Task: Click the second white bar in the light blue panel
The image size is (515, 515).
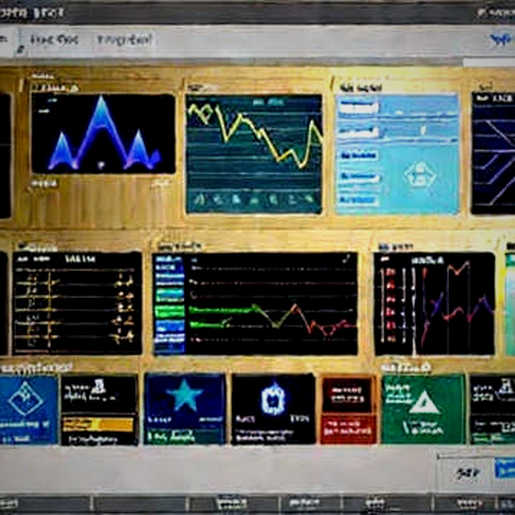Action: 359,133
